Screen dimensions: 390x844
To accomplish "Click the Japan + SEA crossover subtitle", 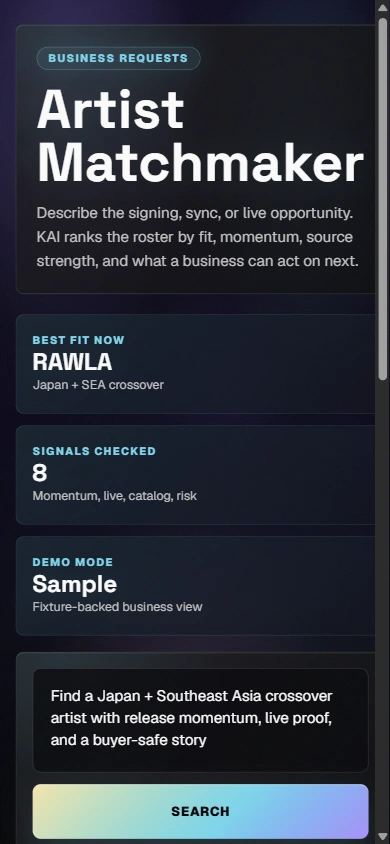I will 98,385.
